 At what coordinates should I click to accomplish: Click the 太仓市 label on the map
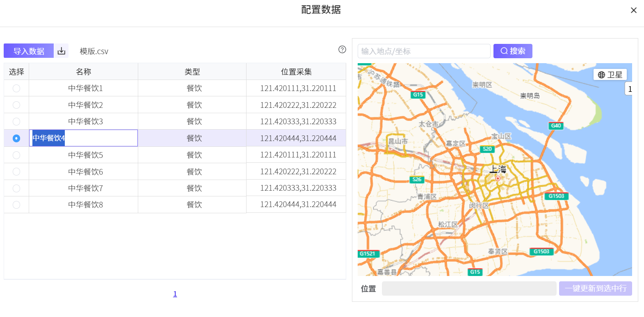click(428, 124)
